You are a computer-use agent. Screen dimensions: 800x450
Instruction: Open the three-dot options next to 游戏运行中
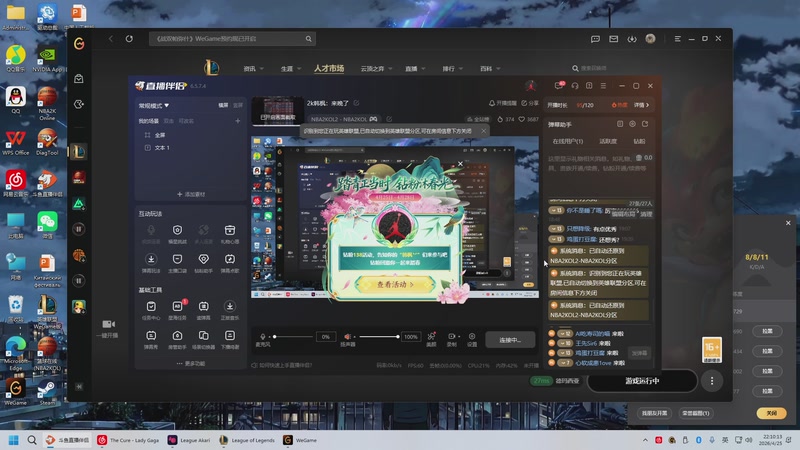(712, 381)
